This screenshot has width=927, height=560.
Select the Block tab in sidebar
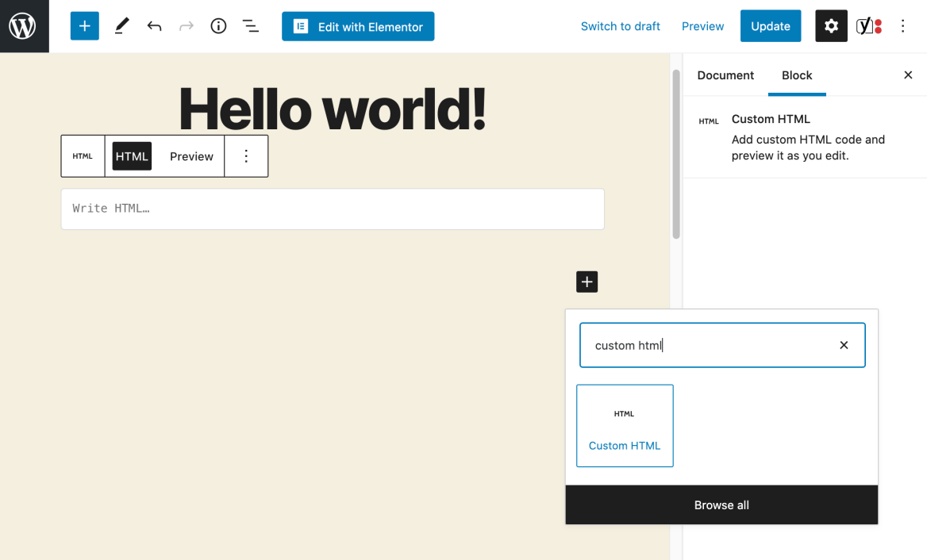click(x=797, y=75)
